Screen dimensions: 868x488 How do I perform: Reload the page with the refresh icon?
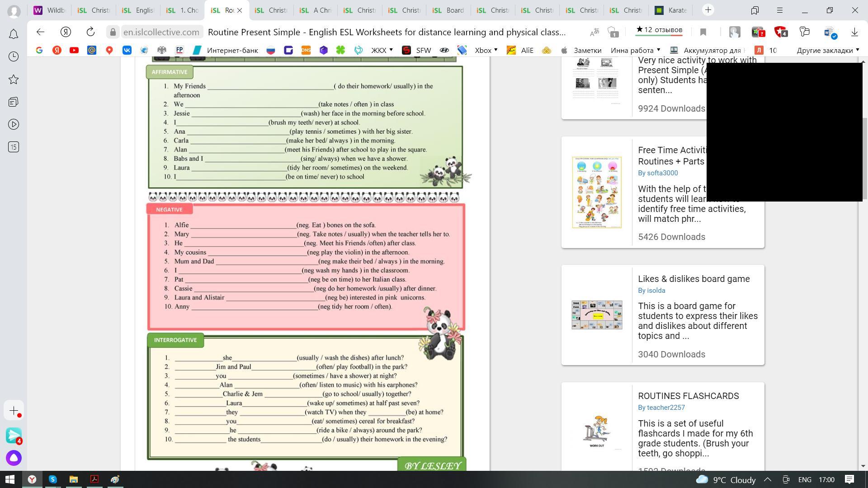coord(90,32)
